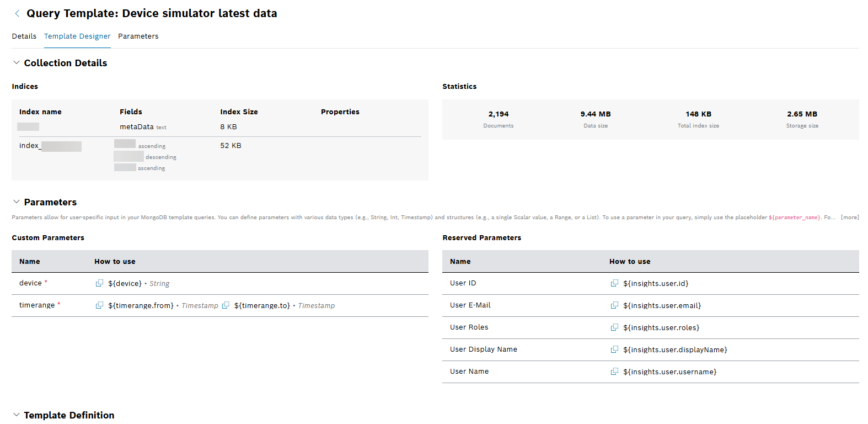Copy the ${insights.user.roles} placeholder
The width and height of the screenshot is (868, 424).
point(614,327)
